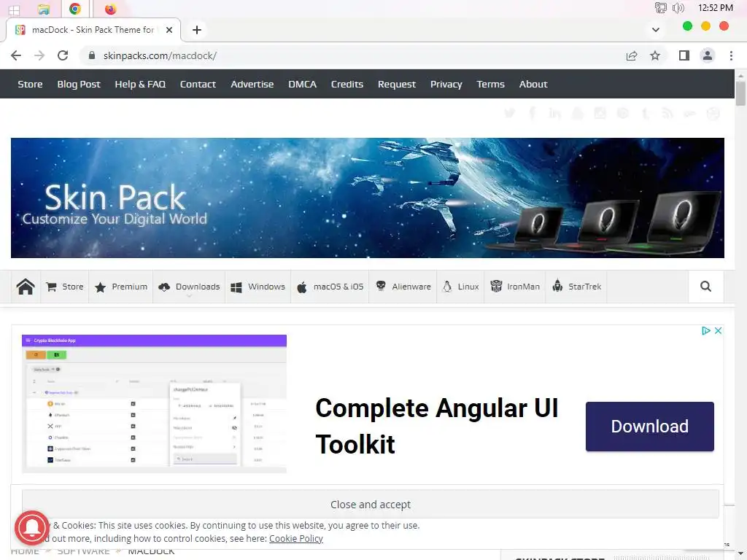The image size is (747, 560).
Task: Open the Premium category
Action: point(120,287)
